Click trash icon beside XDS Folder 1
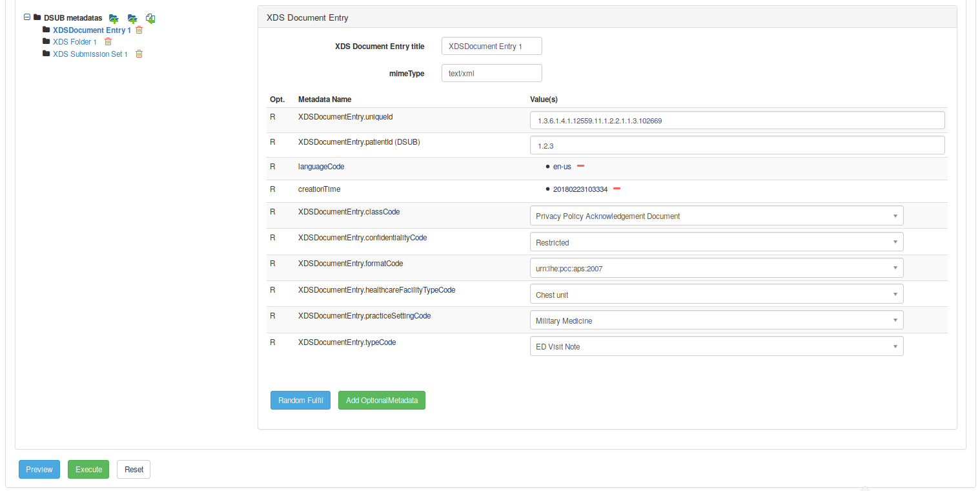 coord(108,41)
